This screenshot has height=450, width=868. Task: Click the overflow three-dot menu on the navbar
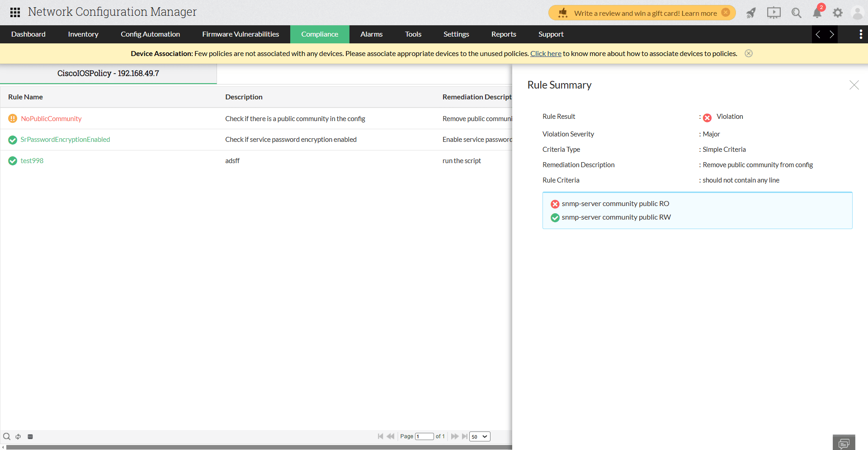[861, 34]
